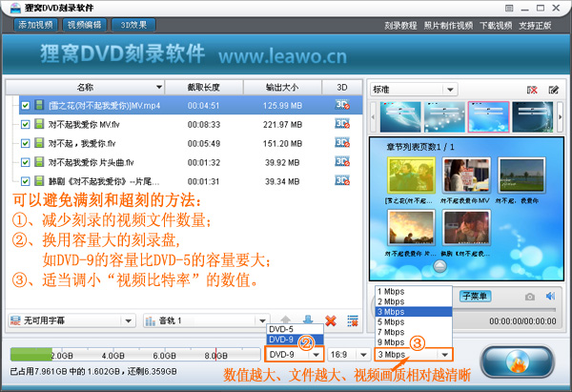The image size is (572, 392).
Task: Select the first menu template thumbnail
Action: pos(400,116)
